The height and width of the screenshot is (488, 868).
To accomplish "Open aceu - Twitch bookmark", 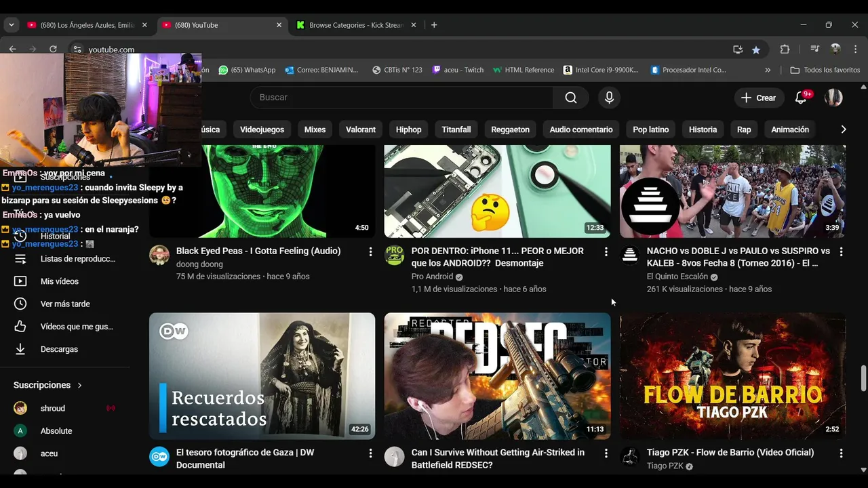I will (458, 70).
